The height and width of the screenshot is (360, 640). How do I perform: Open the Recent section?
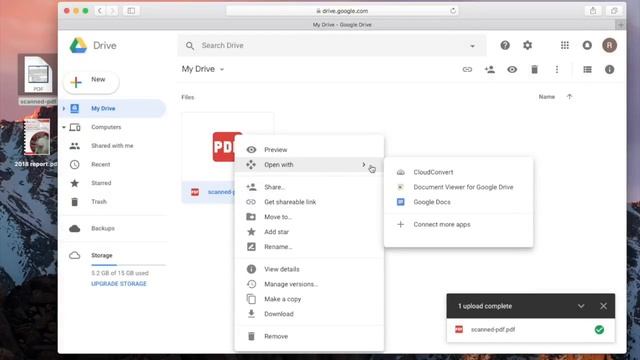coord(100,164)
